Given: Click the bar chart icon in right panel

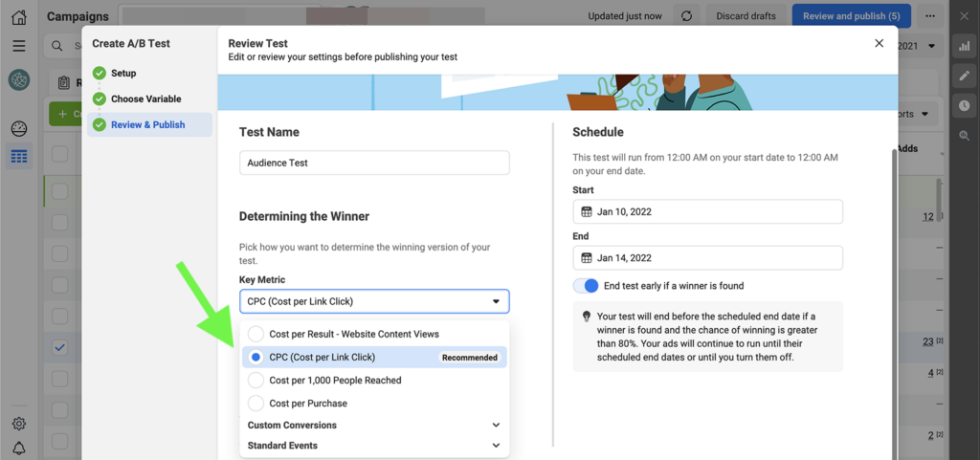Looking at the screenshot, I should point(964,46).
